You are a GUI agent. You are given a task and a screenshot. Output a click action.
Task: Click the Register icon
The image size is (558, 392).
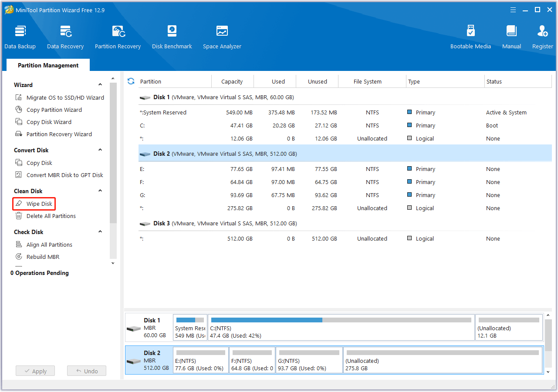(x=543, y=31)
